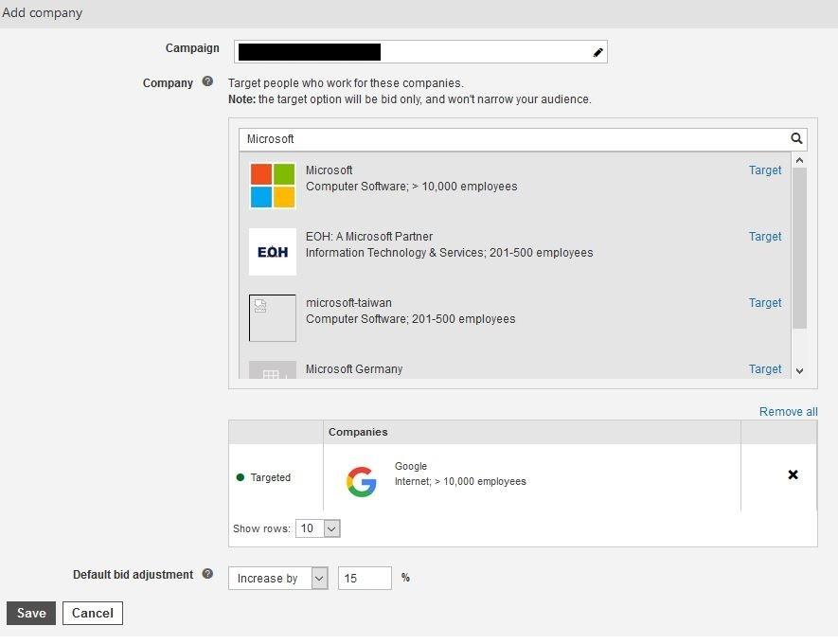Click the Remove all link
This screenshot has width=838, height=644.
(789, 412)
